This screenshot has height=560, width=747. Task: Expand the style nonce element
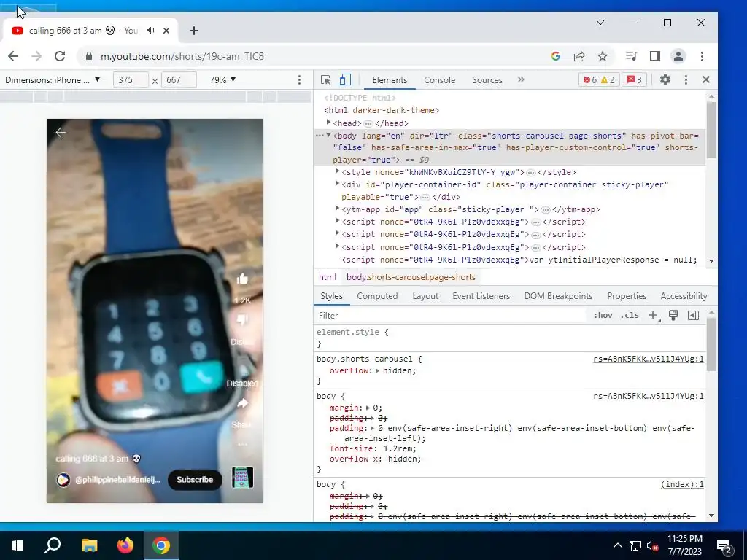tap(337, 171)
